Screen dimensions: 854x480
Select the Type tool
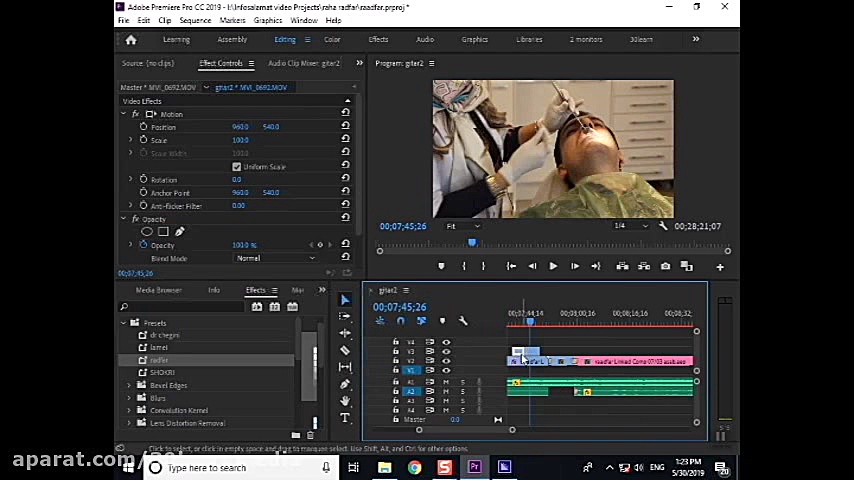click(345, 417)
